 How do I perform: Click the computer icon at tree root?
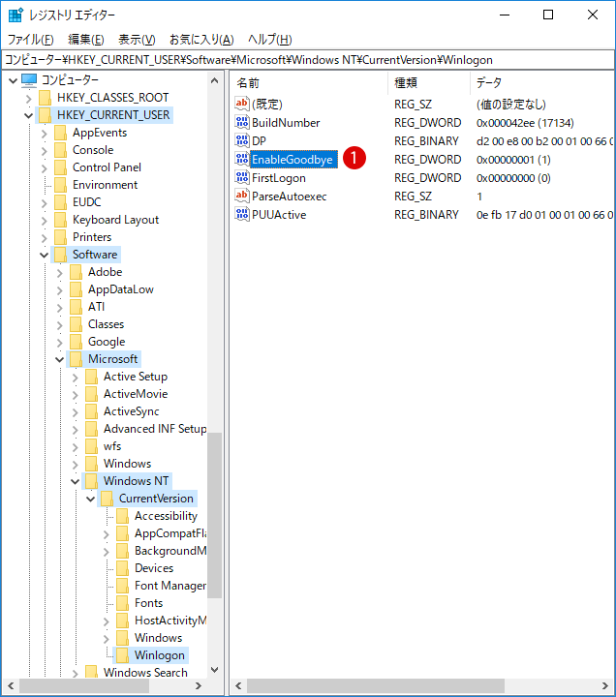click(29, 80)
